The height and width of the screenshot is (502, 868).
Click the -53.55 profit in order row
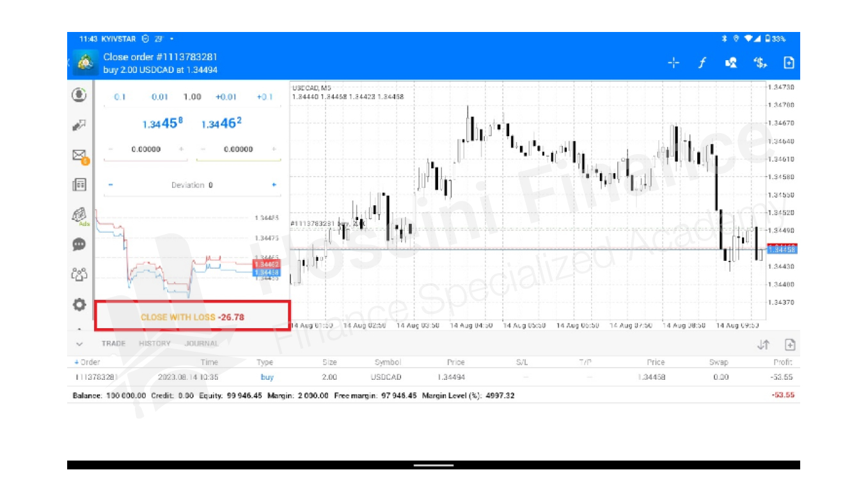click(783, 377)
